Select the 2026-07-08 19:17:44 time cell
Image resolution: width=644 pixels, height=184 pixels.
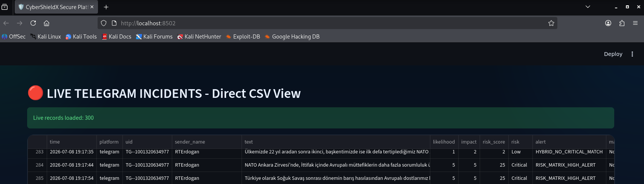[x=72, y=165]
